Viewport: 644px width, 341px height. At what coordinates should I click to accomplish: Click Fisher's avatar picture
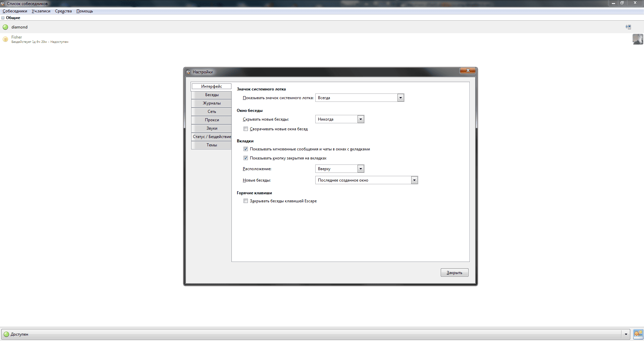[x=638, y=39]
